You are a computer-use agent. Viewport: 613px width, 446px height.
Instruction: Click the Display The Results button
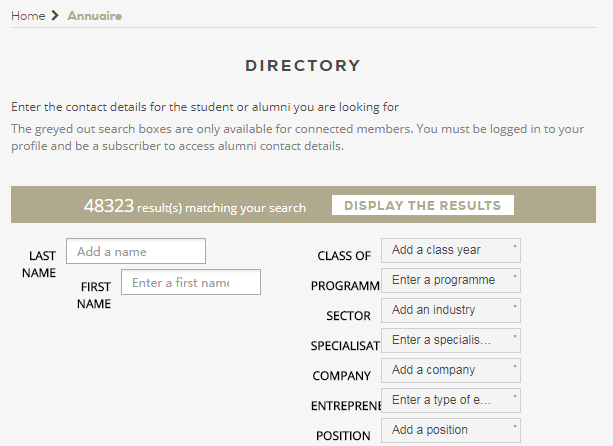(x=423, y=205)
